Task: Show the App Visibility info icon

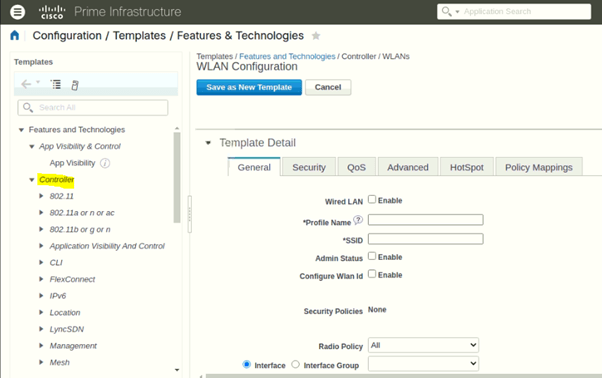Action: point(105,163)
